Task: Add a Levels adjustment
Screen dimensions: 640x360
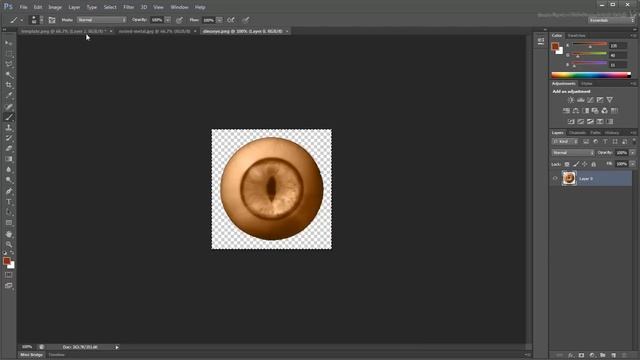Action: 580,100
